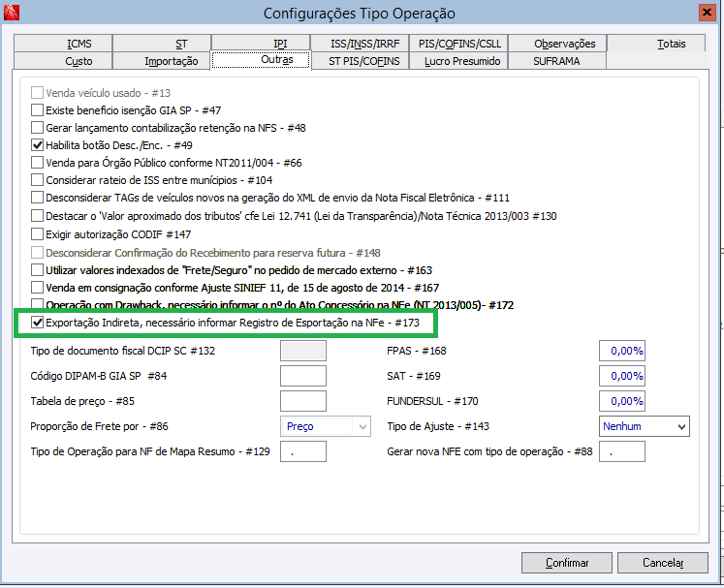The height and width of the screenshot is (588, 724).
Task: Close the Configurações Tipo Operação window
Action: click(707, 13)
